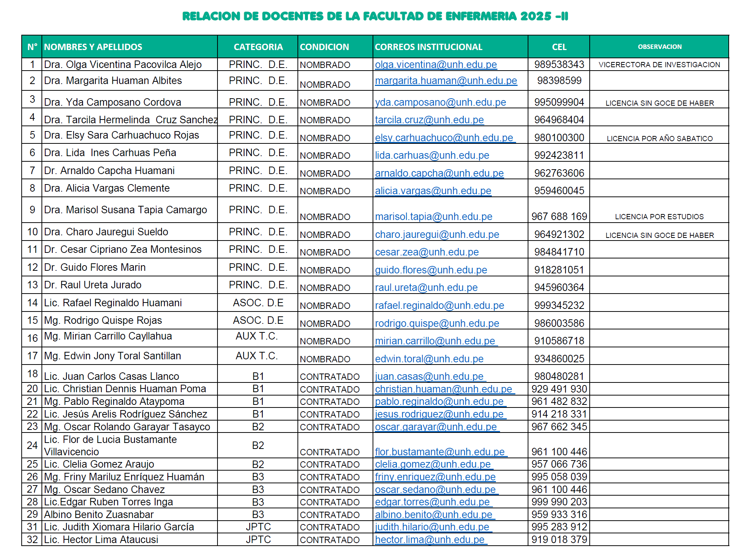Click margarita.huaman@unh.edu.pe email link

coord(446,81)
